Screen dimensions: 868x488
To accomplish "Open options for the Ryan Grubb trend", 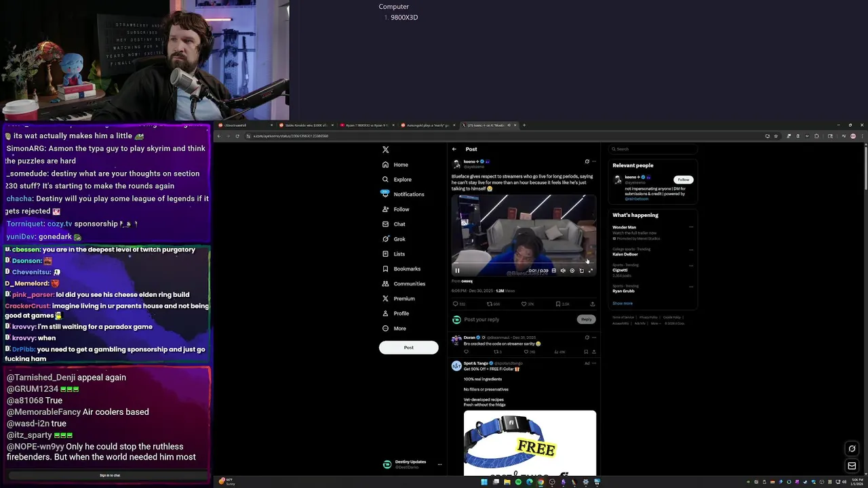I will click(x=691, y=287).
